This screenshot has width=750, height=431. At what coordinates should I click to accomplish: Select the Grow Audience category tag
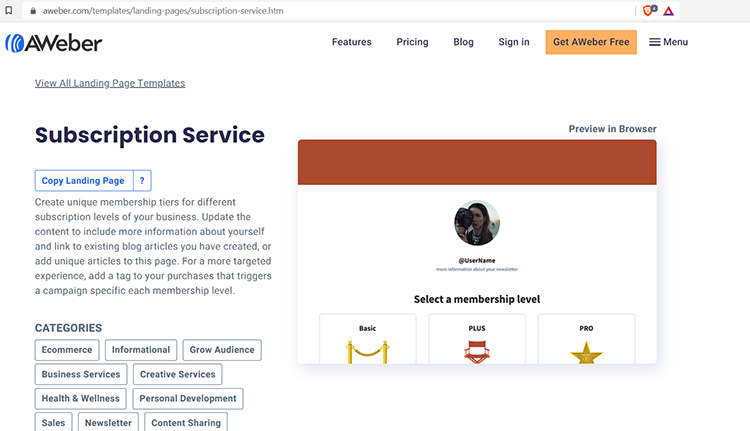(222, 350)
